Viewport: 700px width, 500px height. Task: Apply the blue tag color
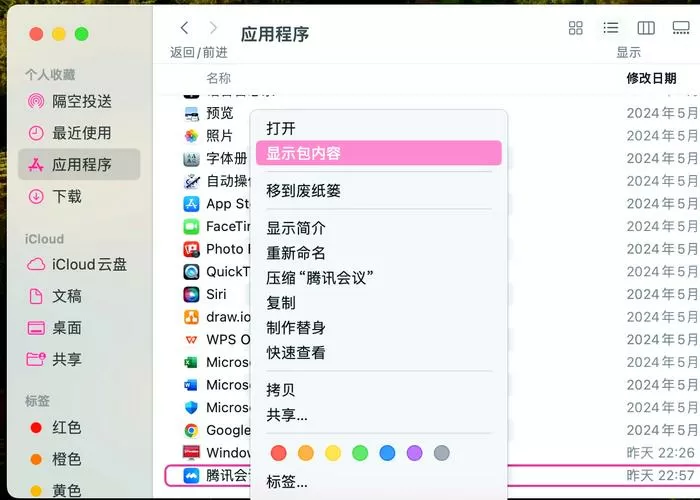[388, 453]
